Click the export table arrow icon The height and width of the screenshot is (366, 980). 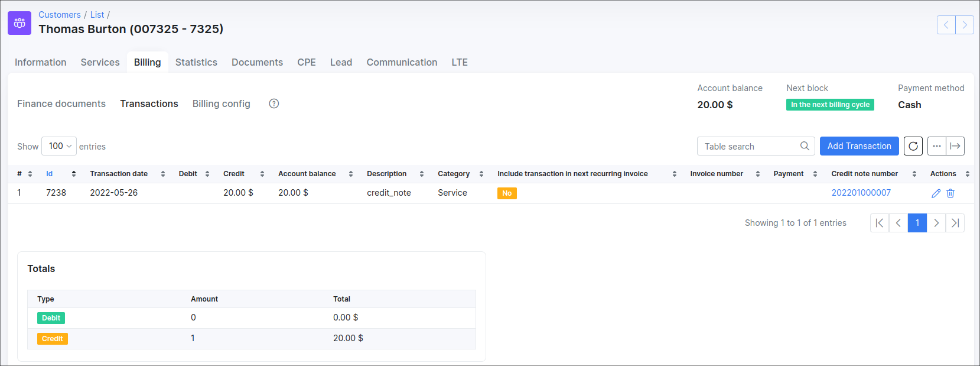[955, 146]
